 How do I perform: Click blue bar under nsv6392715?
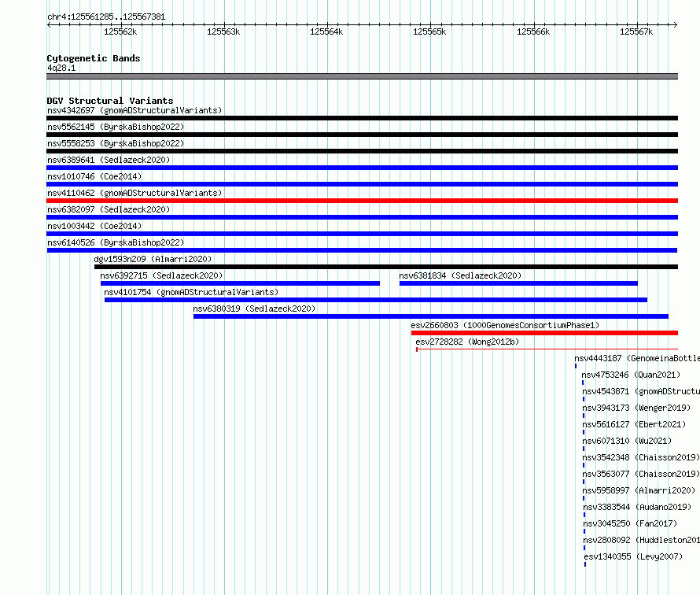coord(240,283)
